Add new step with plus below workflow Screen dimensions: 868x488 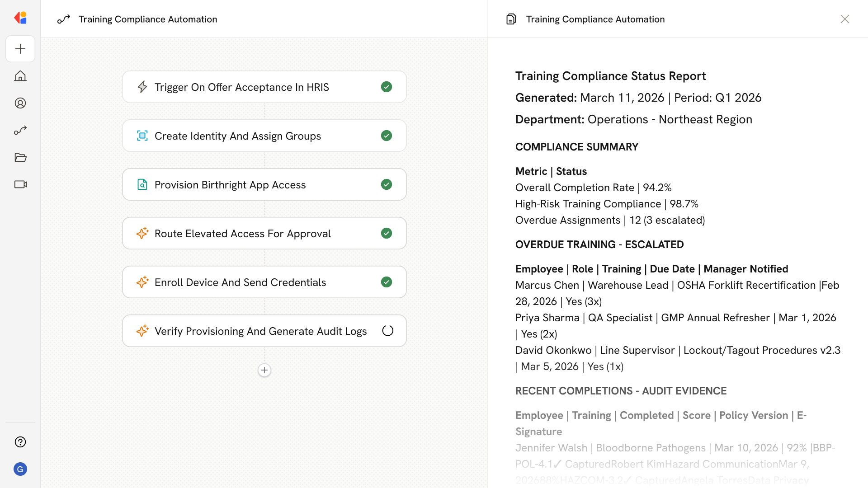point(264,370)
